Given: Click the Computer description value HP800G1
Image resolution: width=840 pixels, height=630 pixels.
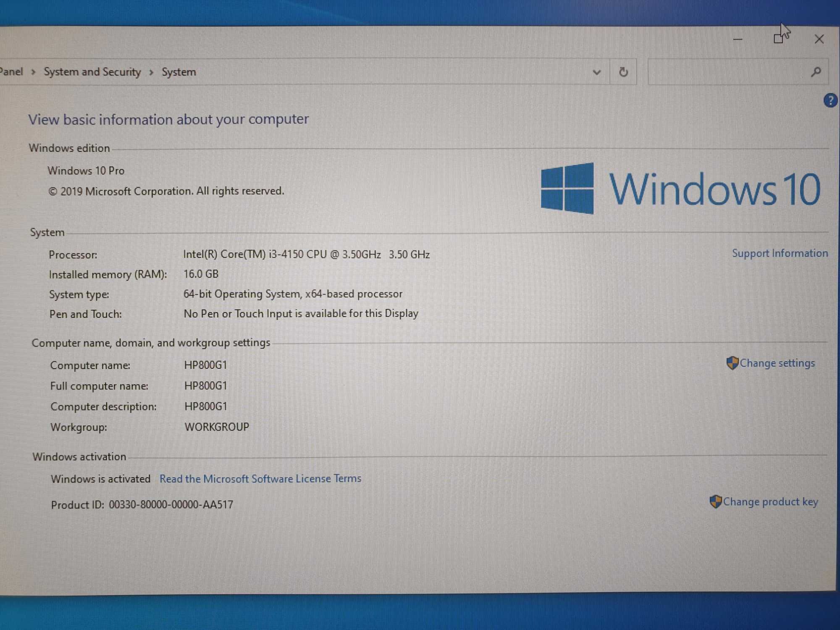Looking at the screenshot, I should [206, 406].
